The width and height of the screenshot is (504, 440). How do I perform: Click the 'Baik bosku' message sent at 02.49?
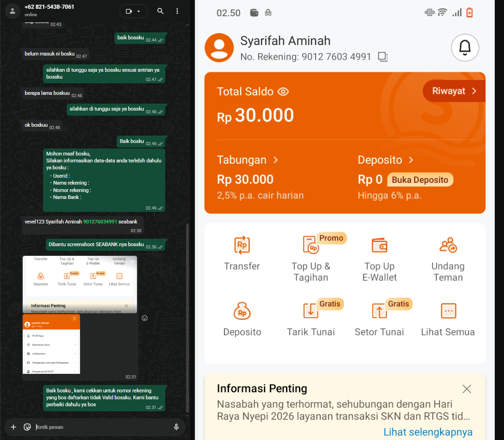point(141,142)
